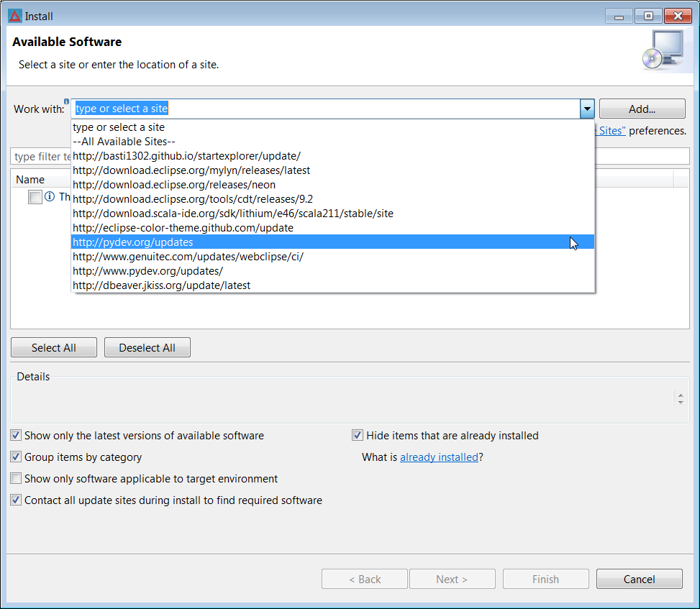
Task: Select http://www.pydev.org/updates/ site
Action: pyautogui.click(x=332, y=271)
